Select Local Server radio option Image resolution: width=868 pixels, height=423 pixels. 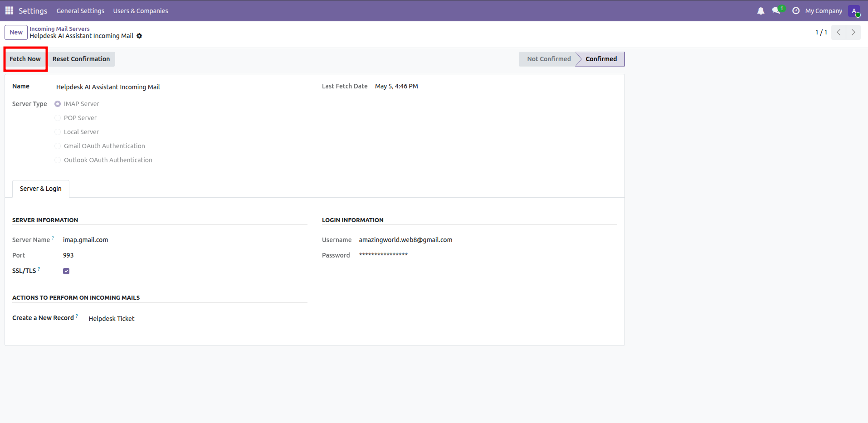click(x=58, y=132)
